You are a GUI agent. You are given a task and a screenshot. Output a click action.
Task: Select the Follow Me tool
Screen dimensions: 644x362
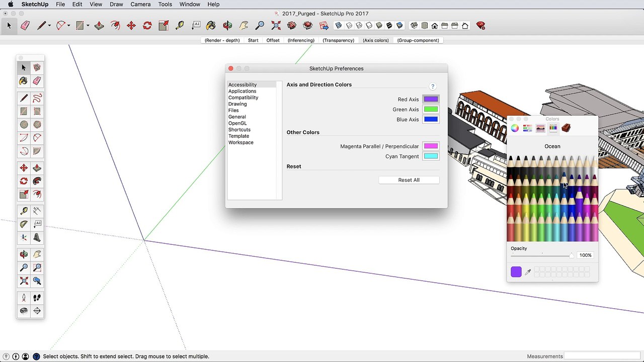coord(37,181)
